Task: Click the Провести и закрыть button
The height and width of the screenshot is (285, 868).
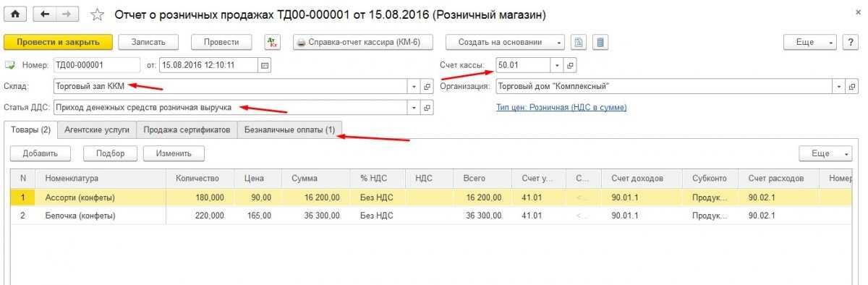Action: coord(58,42)
